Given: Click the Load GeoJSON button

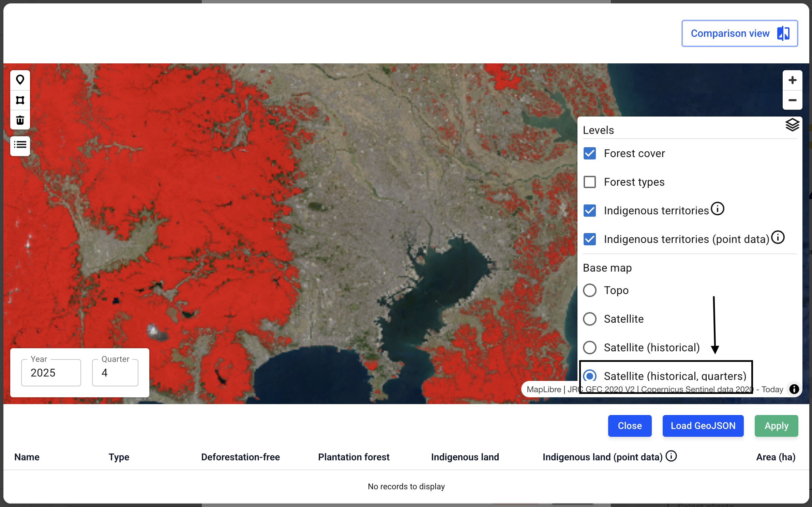Looking at the screenshot, I should 703,426.
